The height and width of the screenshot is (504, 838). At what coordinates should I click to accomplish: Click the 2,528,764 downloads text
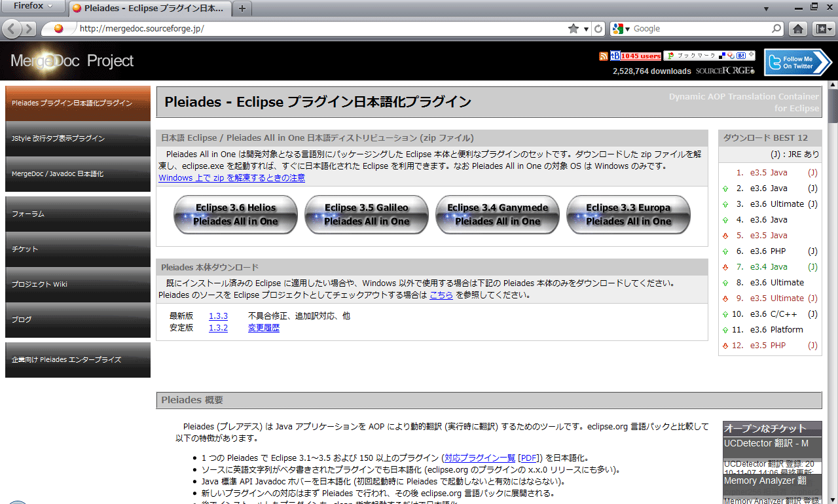pos(651,71)
